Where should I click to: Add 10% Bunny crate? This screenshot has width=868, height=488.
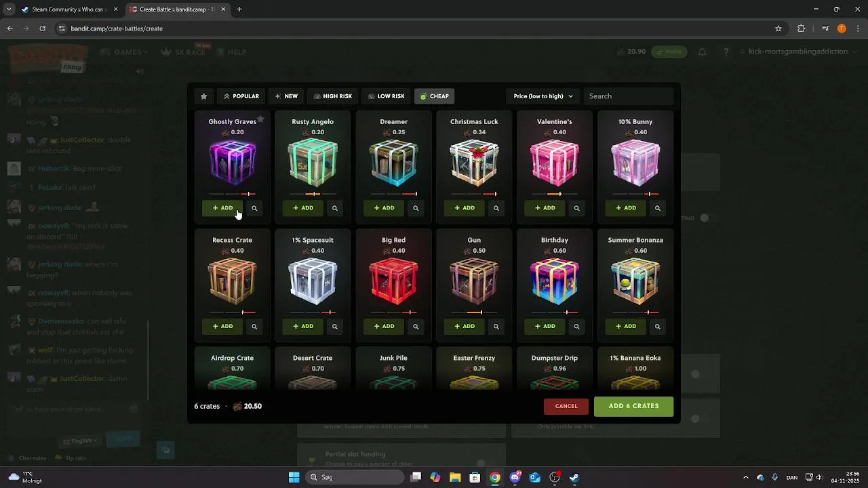(626, 208)
